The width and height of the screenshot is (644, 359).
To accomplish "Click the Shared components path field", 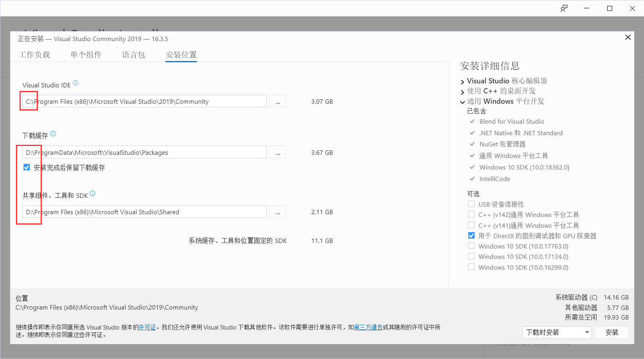I will click(144, 212).
